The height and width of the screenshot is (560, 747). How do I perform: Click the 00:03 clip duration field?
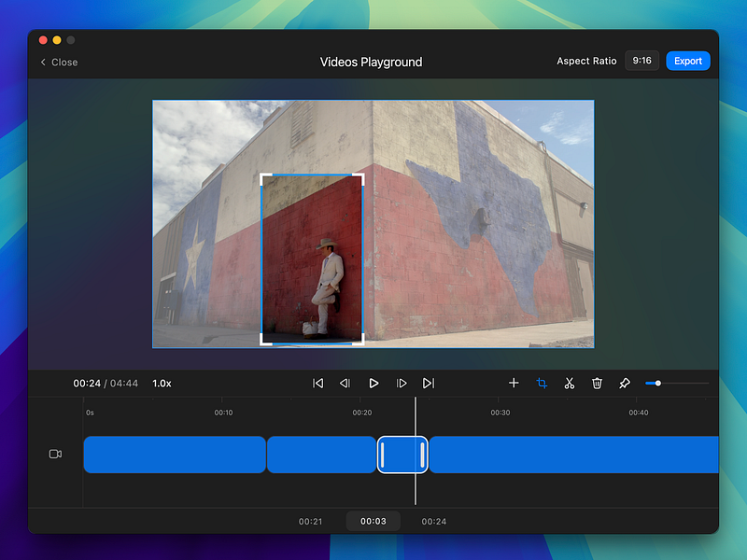click(x=373, y=522)
